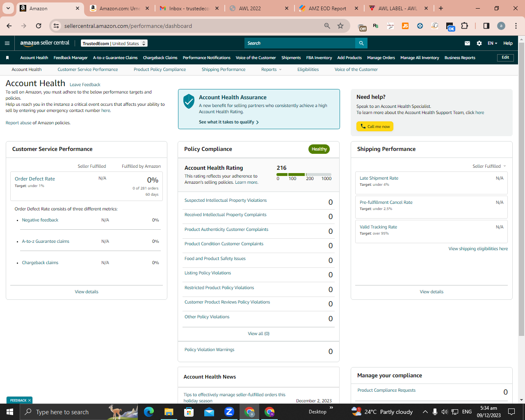Open the Help link in header
This screenshot has height=420, width=525.
pos(508,43)
